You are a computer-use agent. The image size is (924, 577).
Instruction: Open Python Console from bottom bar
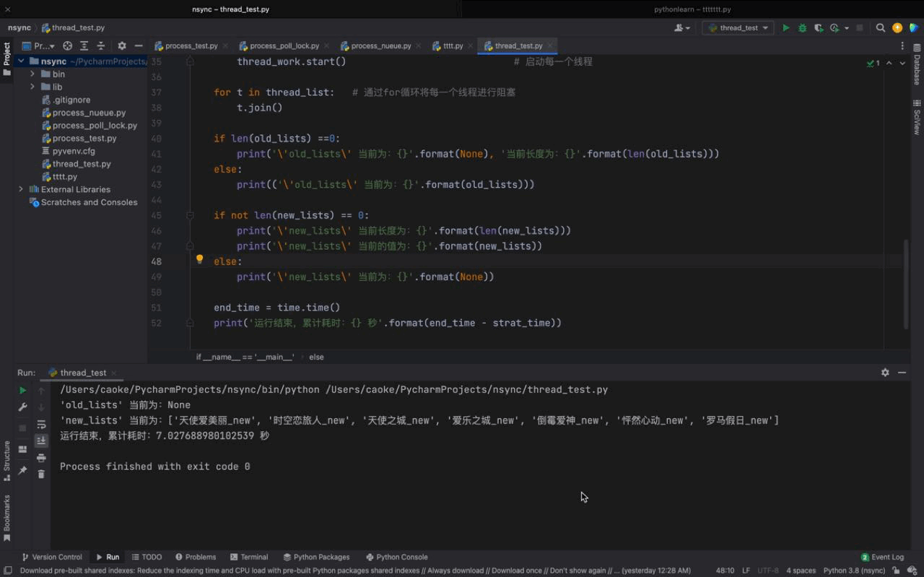[396, 557]
